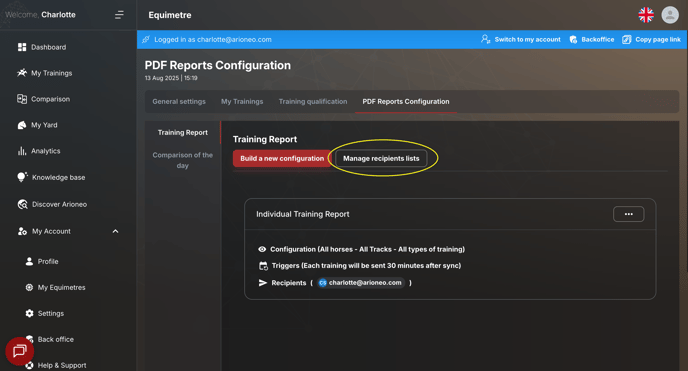Switch to the Training qualification tab

pos(313,101)
